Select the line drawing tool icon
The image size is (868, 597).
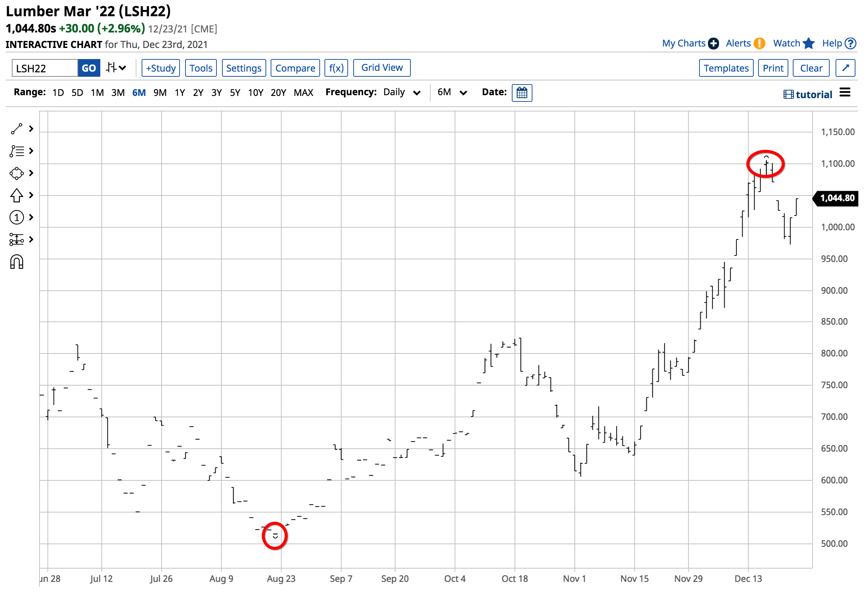[17, 129]
